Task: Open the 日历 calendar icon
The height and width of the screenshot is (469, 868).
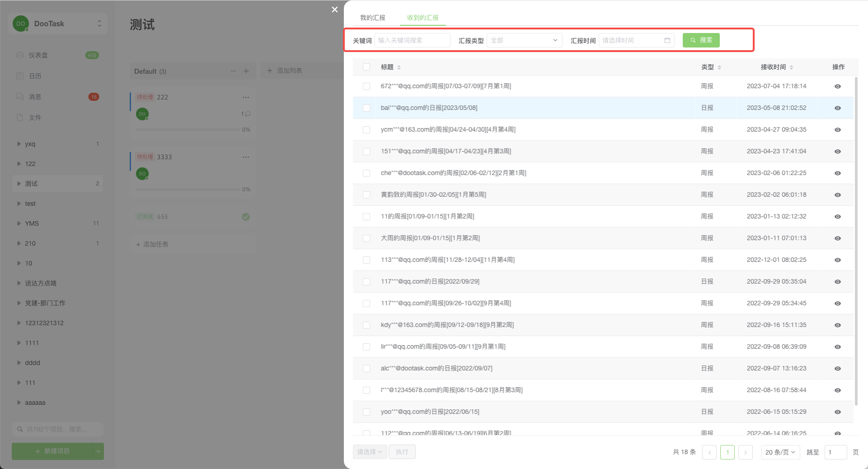Action: [x=19, y=76]
